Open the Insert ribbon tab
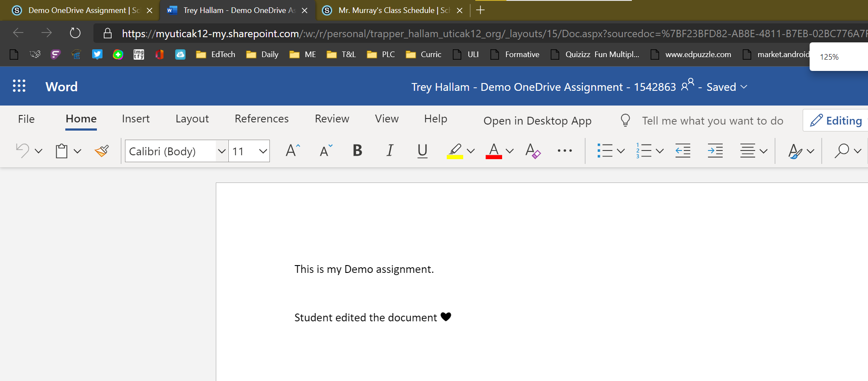Screen dimensions: 868x381 pyautogui.click(x=135, y=119)
